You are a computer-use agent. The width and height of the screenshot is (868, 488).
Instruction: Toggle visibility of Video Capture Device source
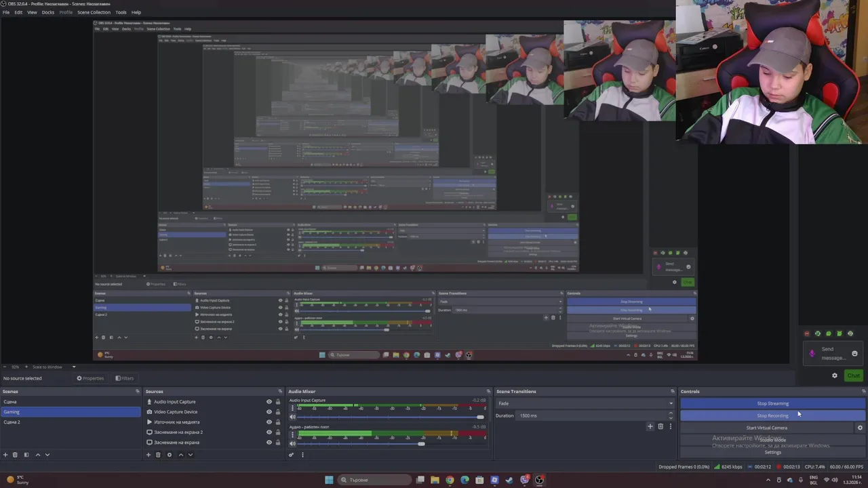click(269, 412)
